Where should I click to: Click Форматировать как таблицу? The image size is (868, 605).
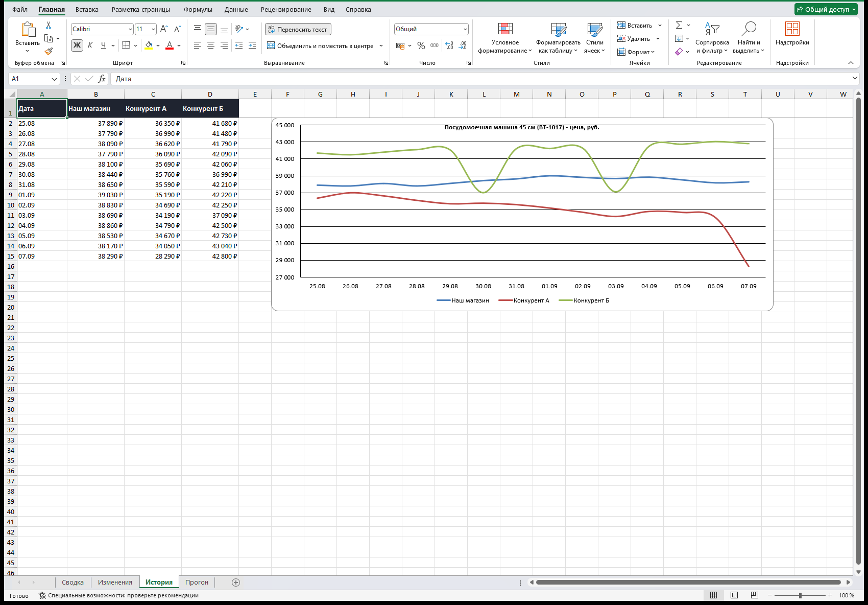(558, 37)
